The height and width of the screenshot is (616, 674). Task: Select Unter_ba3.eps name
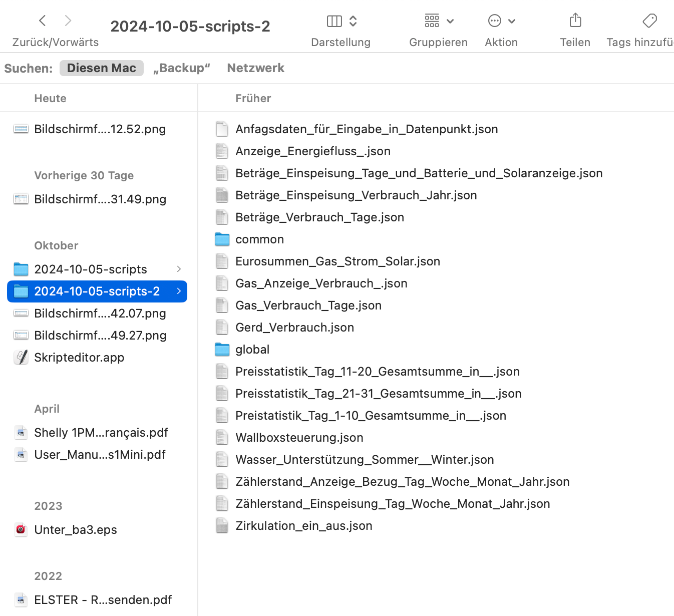tap(76, 530)
